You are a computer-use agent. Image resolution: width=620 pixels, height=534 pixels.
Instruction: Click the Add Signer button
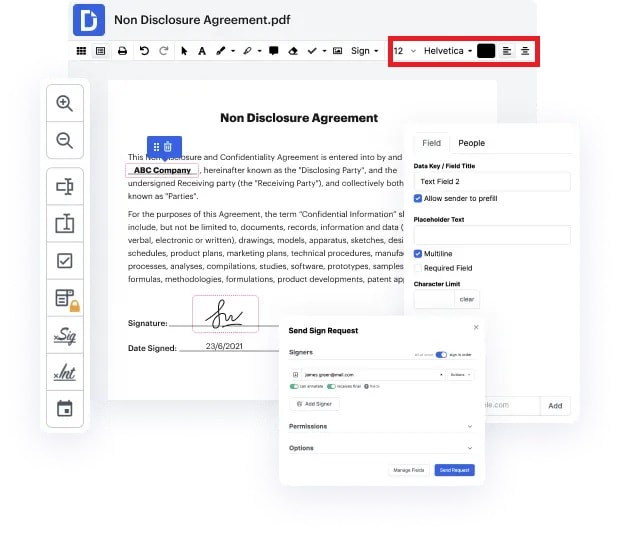click(x=314, y=404)
